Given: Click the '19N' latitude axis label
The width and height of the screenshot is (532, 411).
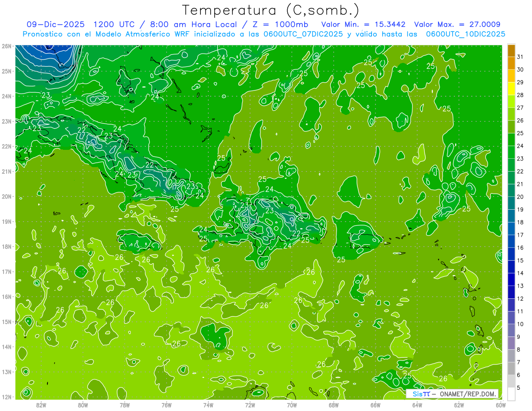Looking at the screenshot, I should (7, 222).
